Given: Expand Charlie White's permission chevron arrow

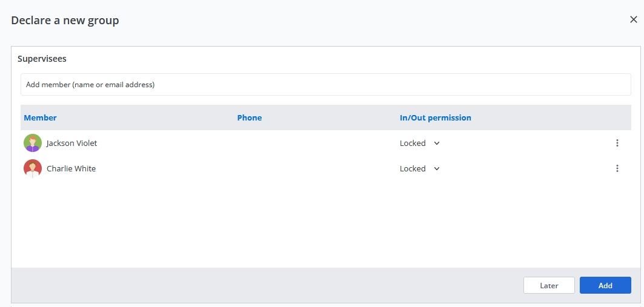Looking at the screenshot, I should coord(437,169).
